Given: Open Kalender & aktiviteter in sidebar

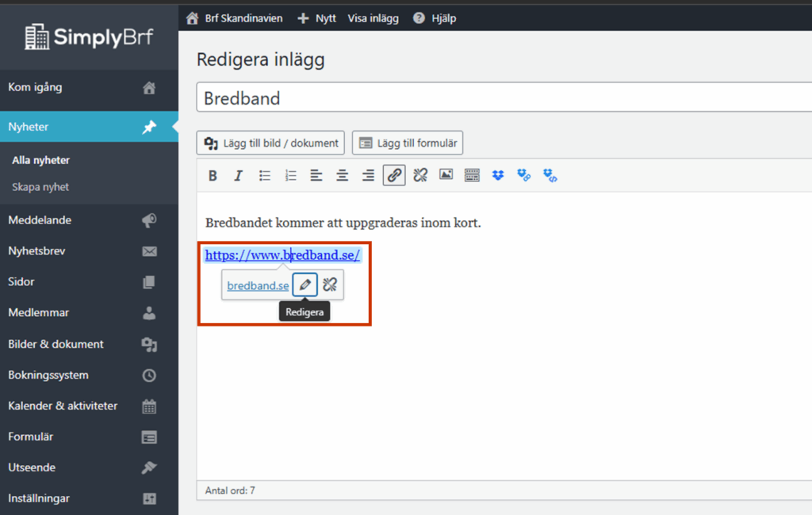Looking at the screenshot, I should click(x=89, y=406).
